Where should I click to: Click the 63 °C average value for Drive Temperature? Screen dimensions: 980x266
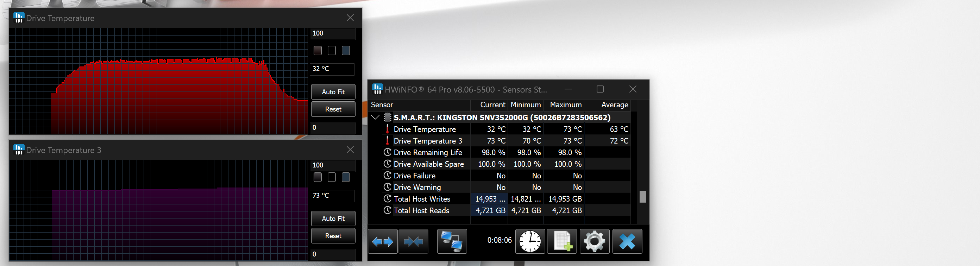click(x=619, y=129)
